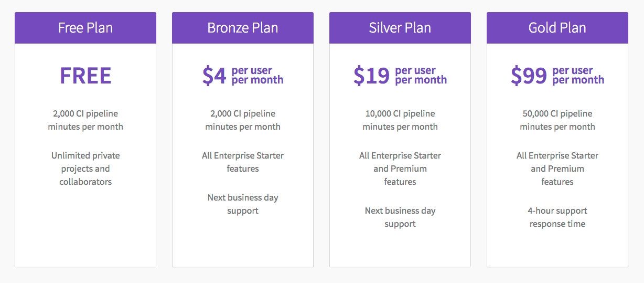Click "Next business day support" in Silver card

click(x=400, y=217)
